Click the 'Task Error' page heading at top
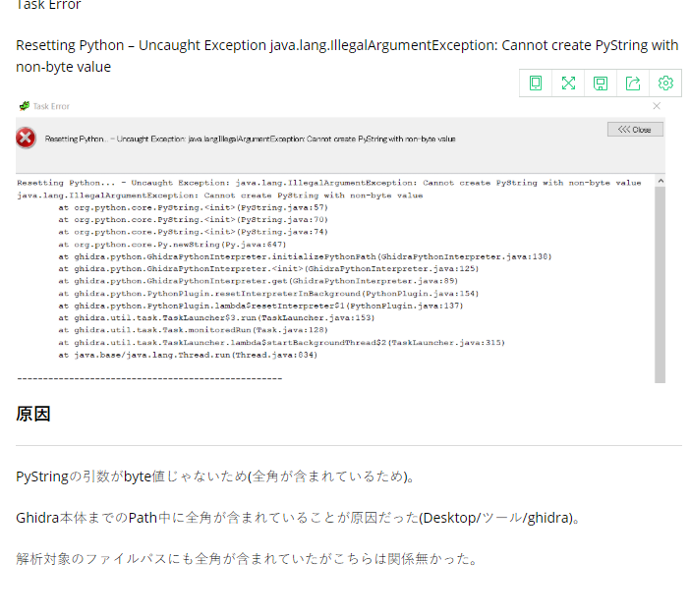Image resolution: width=690 pixels, height=616 pixels. click(48, 5)
